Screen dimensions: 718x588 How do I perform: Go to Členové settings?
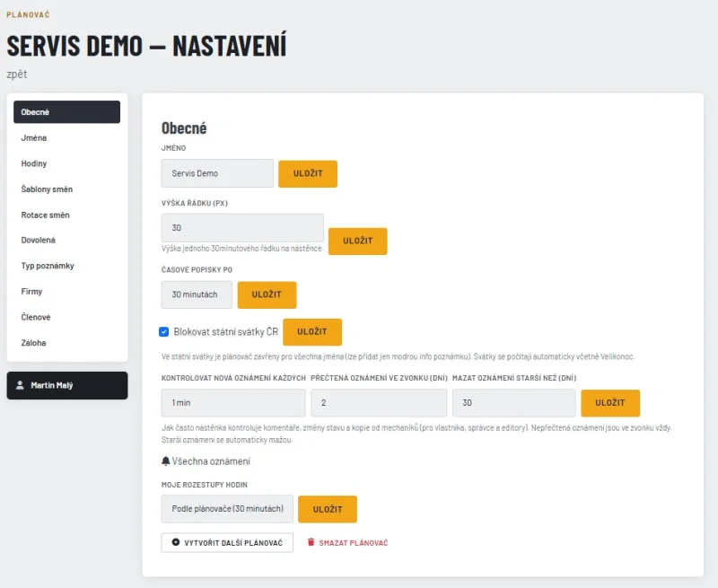66,317
